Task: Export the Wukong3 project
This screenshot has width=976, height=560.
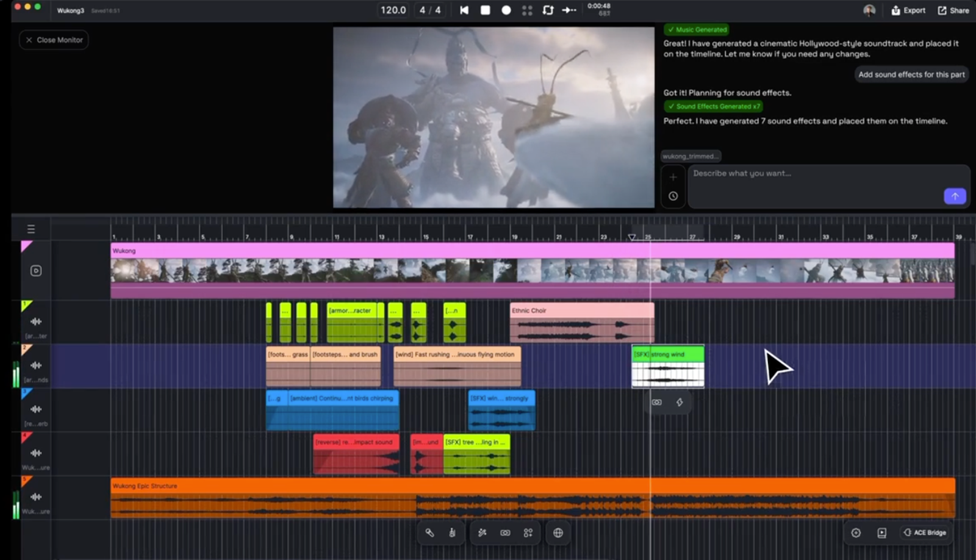Action: click(908, 10)
